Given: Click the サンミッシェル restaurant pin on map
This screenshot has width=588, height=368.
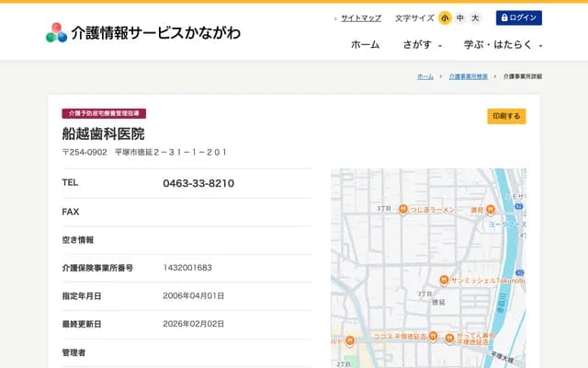Looking at the screenshot, I should click(x=442, y=280).
